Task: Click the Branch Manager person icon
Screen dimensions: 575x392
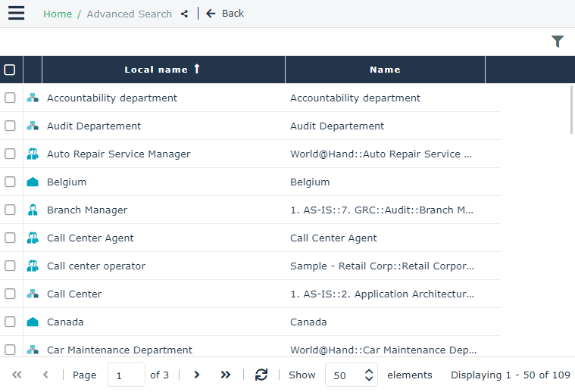Action: pos(33,210)
